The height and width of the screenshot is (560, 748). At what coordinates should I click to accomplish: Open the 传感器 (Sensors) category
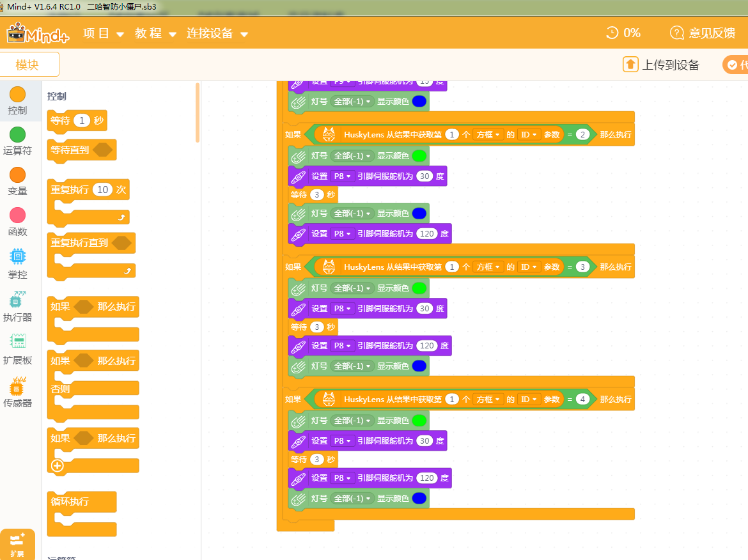[x=18, y=392]
